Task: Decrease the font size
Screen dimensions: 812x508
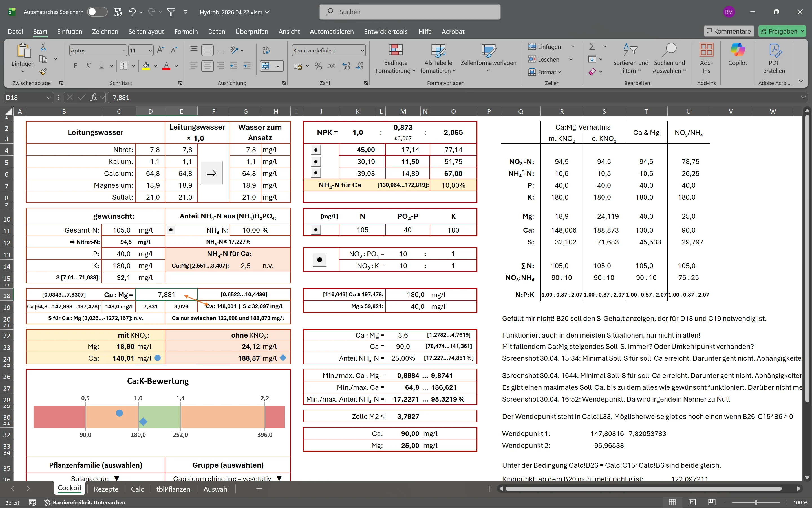Action: click(x=174, y=51)
